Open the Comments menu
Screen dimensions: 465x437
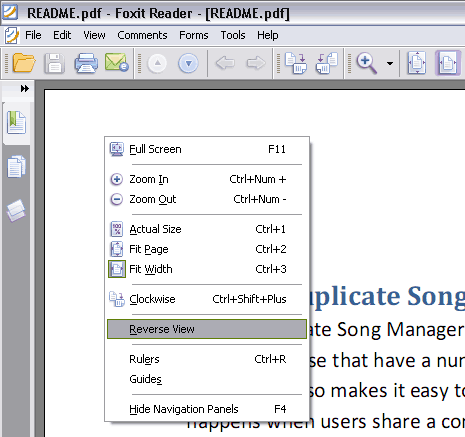(x=142, y=35)
